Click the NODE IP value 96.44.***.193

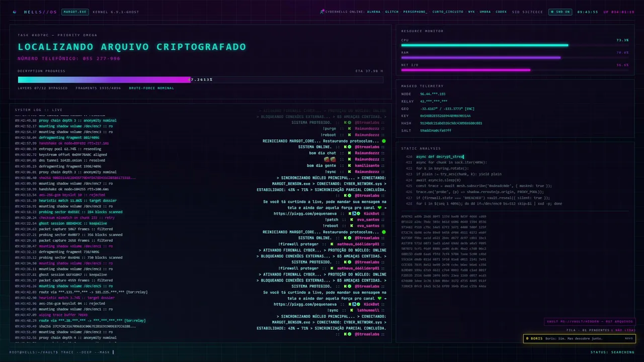pos(433,94)
